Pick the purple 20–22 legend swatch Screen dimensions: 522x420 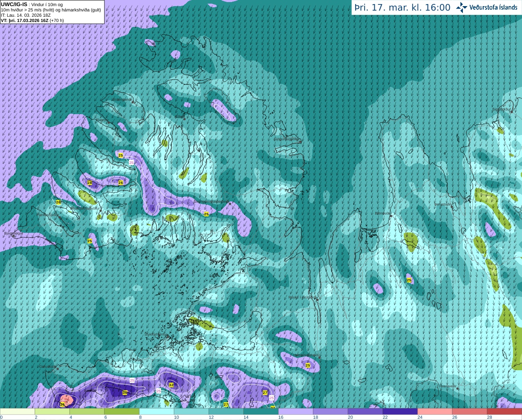365,411
